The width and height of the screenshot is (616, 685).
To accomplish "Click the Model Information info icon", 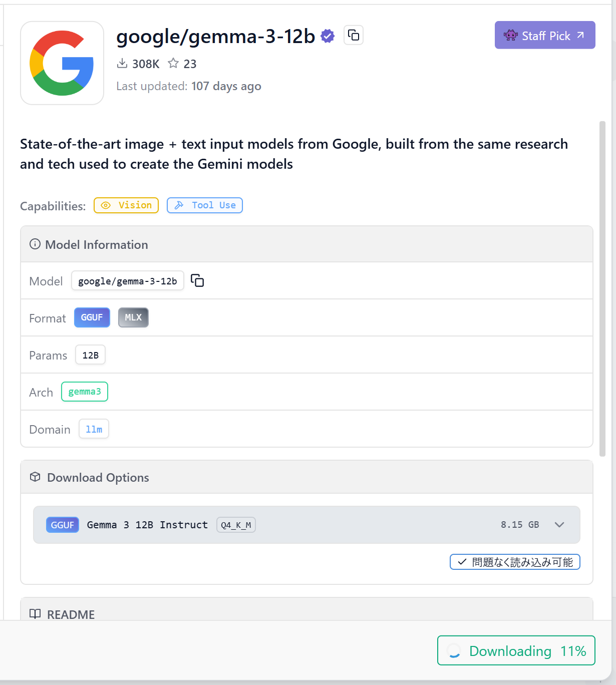I will (x=35, y=244).
